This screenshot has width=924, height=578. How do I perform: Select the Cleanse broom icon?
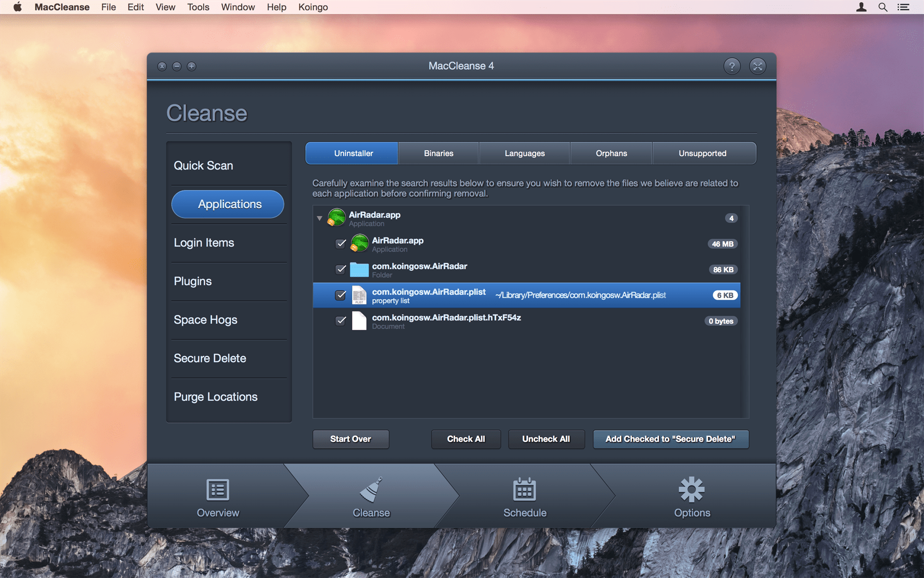pyautogui.click(x=371, y=489)
